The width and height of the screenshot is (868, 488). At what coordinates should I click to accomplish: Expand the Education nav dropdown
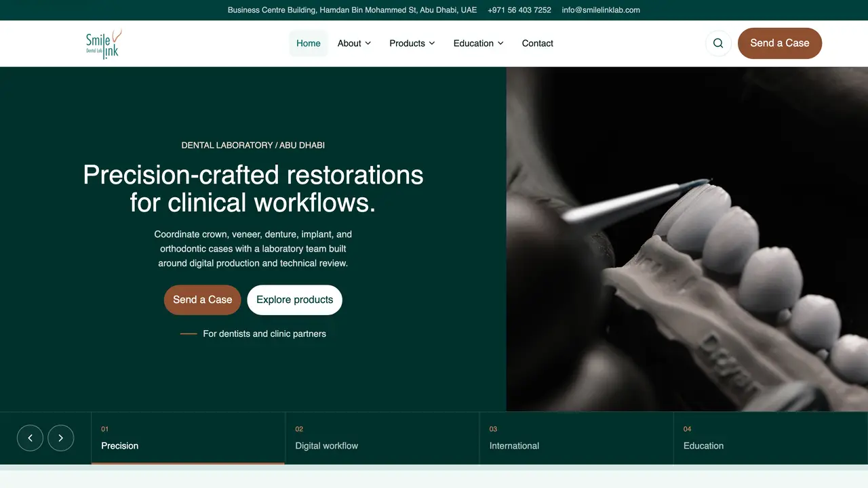pos(478,43)
